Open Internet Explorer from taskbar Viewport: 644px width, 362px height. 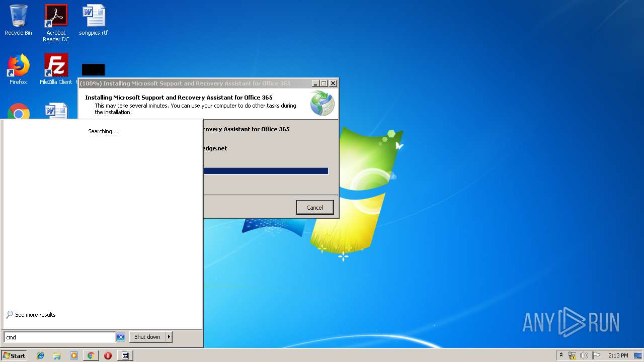click(40, 355)
